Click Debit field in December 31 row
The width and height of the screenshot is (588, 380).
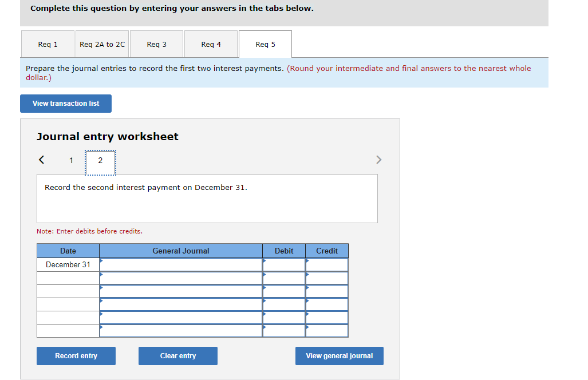284,264
